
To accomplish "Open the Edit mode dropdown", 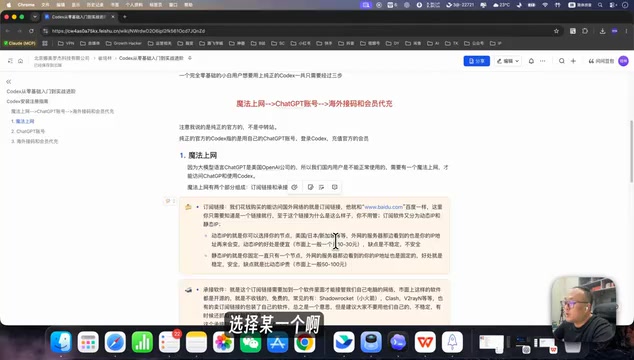I will click(x=508, y=61).
